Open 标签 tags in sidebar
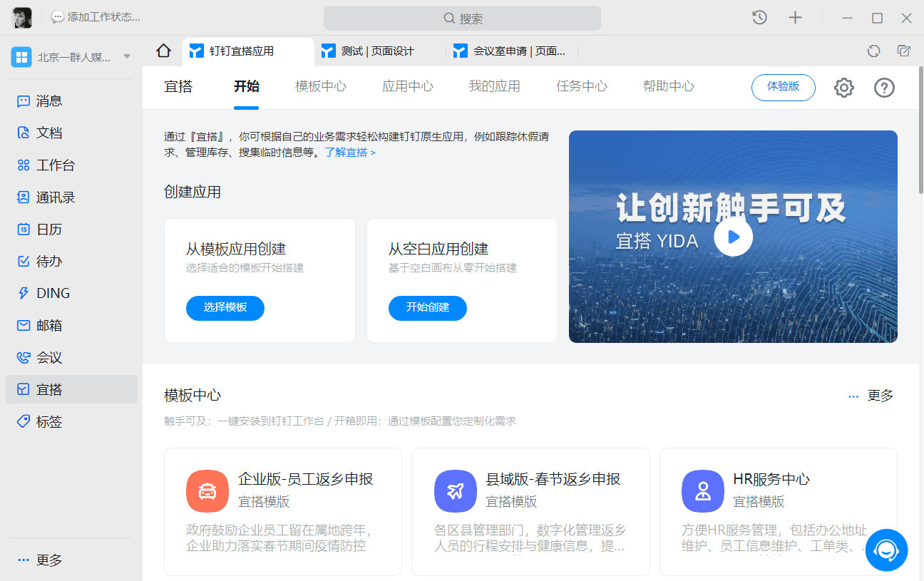 (71, 421)
